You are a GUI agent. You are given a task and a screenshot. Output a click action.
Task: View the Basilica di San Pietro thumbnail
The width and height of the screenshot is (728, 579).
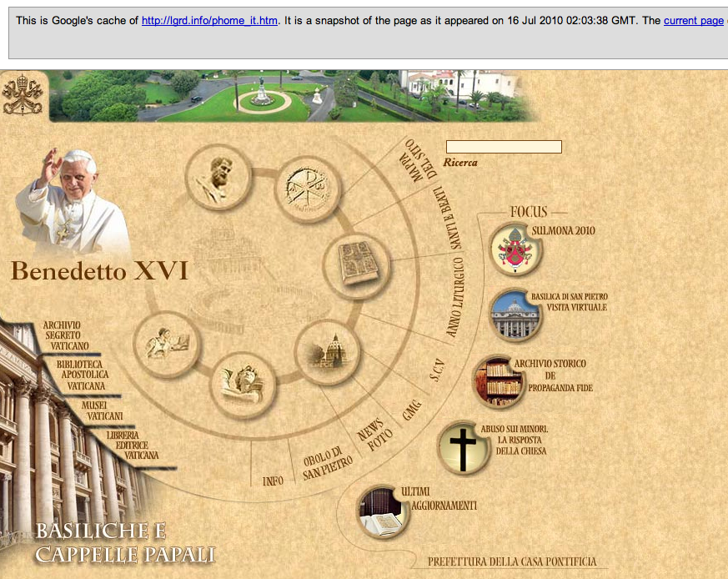[x=515, y=315]
